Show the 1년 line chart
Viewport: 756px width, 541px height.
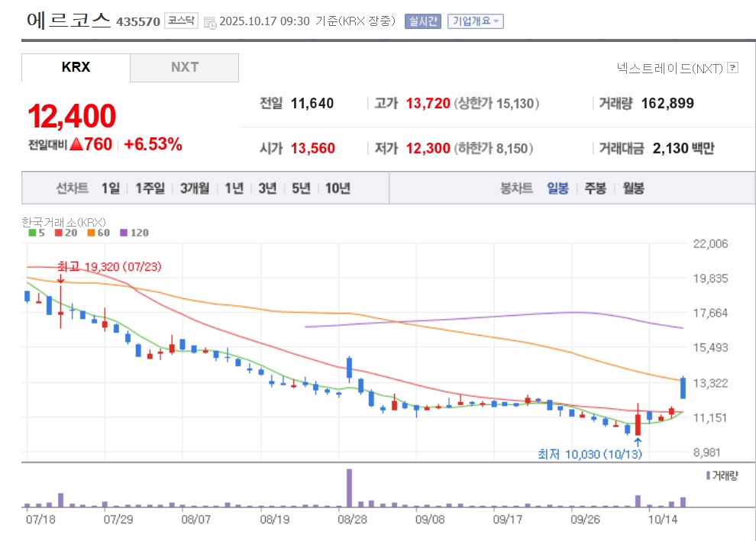tap(234, 188)
